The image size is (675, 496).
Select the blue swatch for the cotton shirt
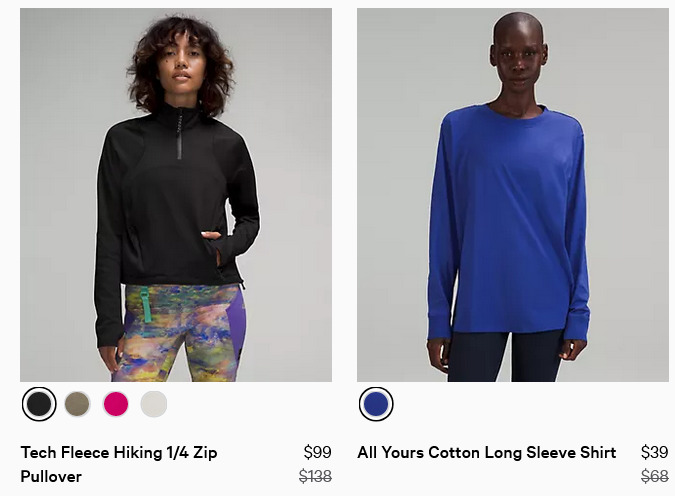[x=376, y=404]
